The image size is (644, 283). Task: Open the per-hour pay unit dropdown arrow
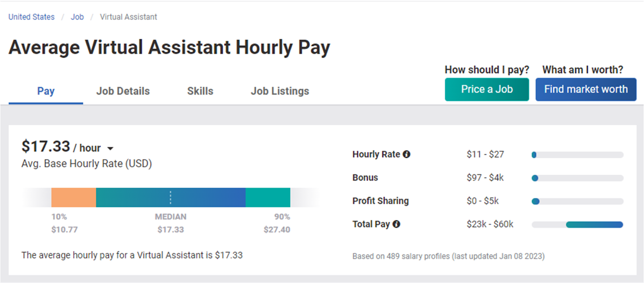[x=110, y=148]
